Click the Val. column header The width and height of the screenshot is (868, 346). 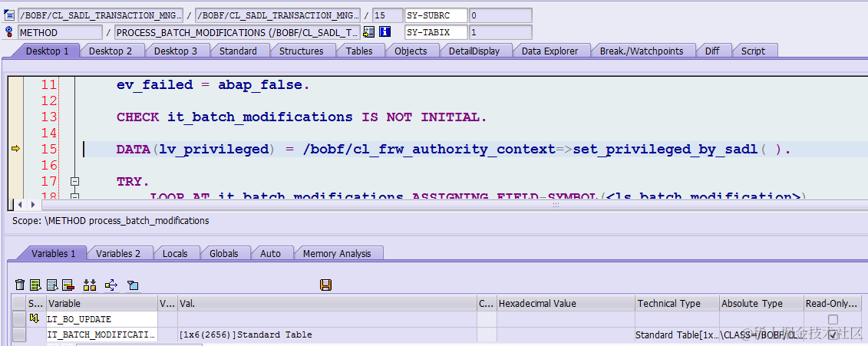pyautogui.click(x=327, y=303)
